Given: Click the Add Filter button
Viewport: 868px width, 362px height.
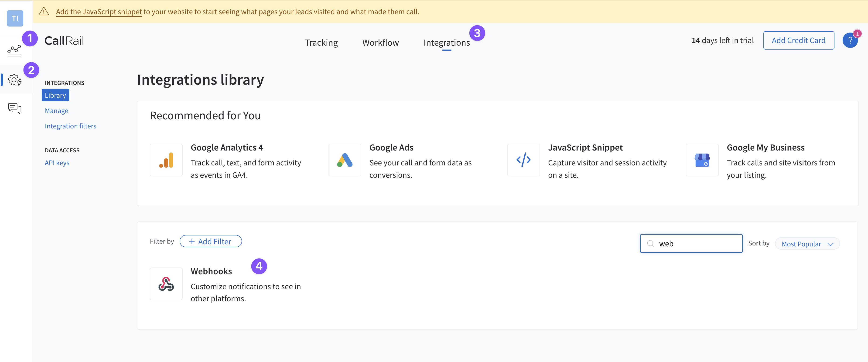Looking at the screenshot, I should click(211, 241).
